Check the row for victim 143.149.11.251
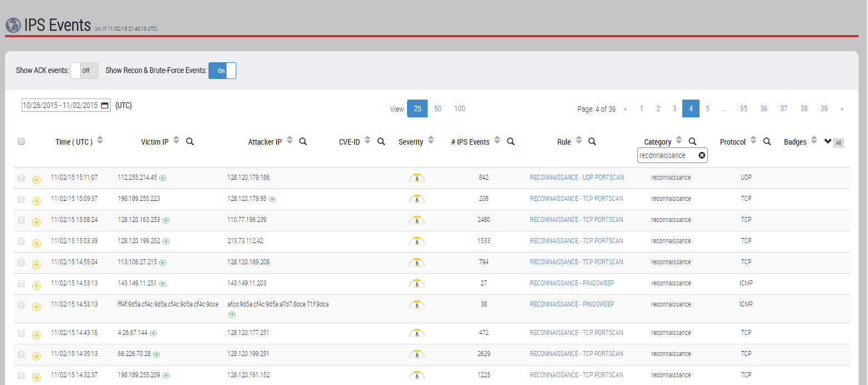The width and height of the screenshot is (868, 385). pyautogui.click(x=21, y=284)
